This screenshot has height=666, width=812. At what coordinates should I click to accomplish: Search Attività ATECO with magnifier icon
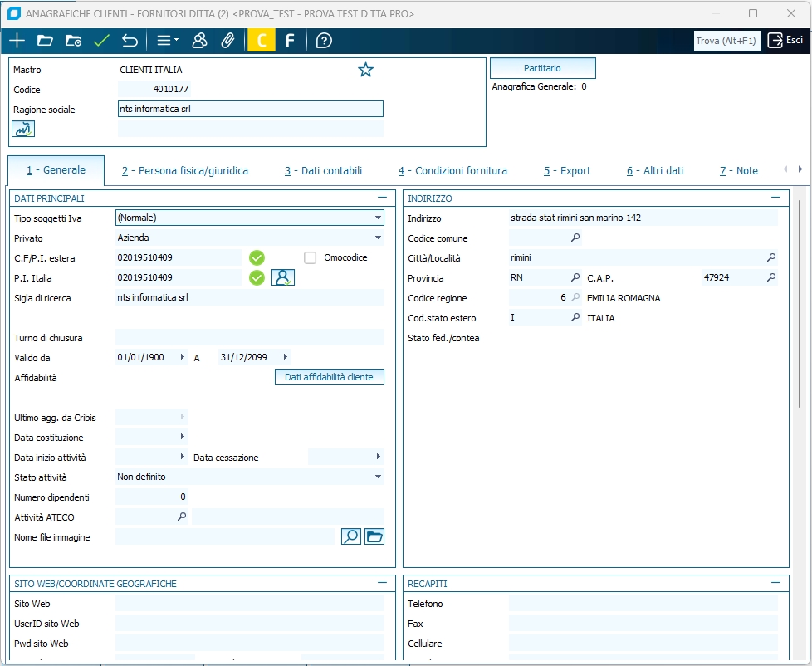pyautogui.click(x=182, y=517)
